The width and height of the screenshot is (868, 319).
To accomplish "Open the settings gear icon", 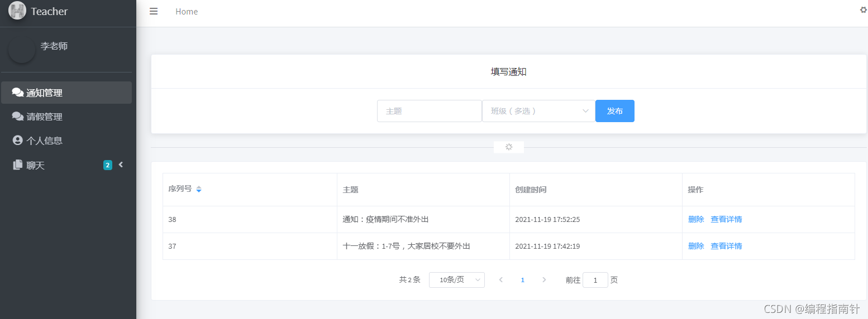I will 864,9.
